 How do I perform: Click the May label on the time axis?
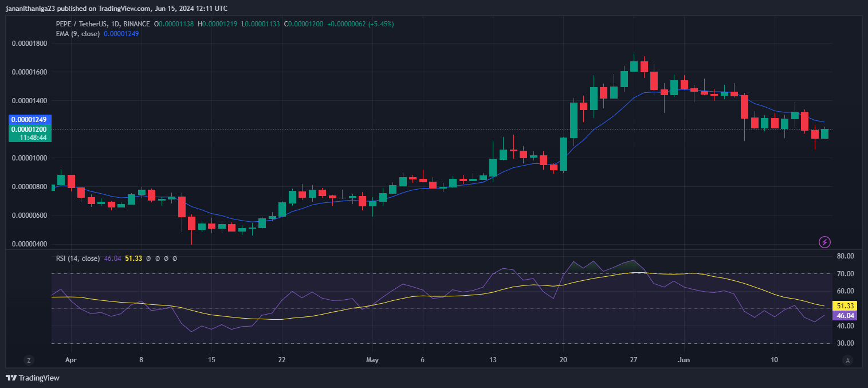click(372, 361)
